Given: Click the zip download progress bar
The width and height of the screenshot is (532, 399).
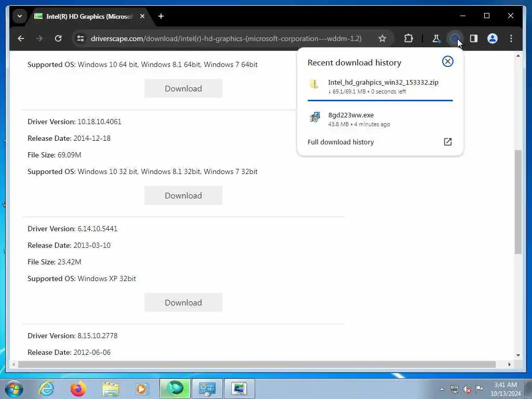Looking at the screenshot, I should (x=380, y=100).
